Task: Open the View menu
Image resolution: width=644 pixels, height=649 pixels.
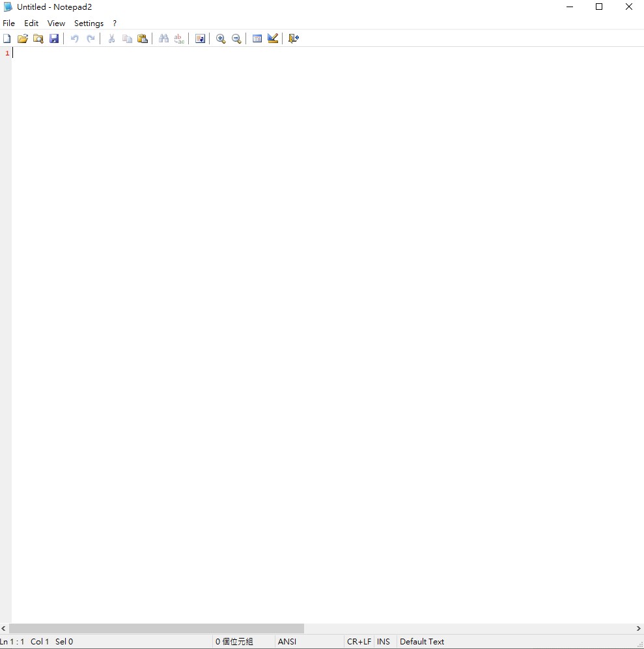Action: [x=56, y=23]
